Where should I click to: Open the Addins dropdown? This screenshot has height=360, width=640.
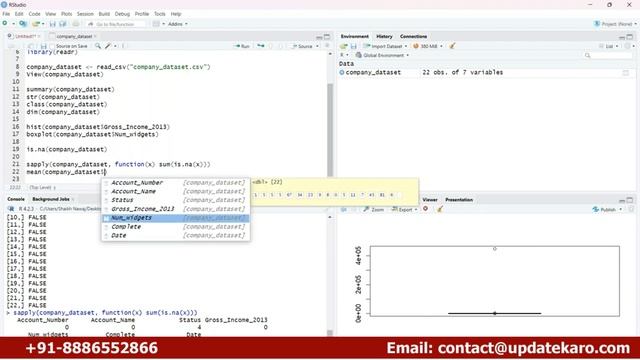click(178, 24)
